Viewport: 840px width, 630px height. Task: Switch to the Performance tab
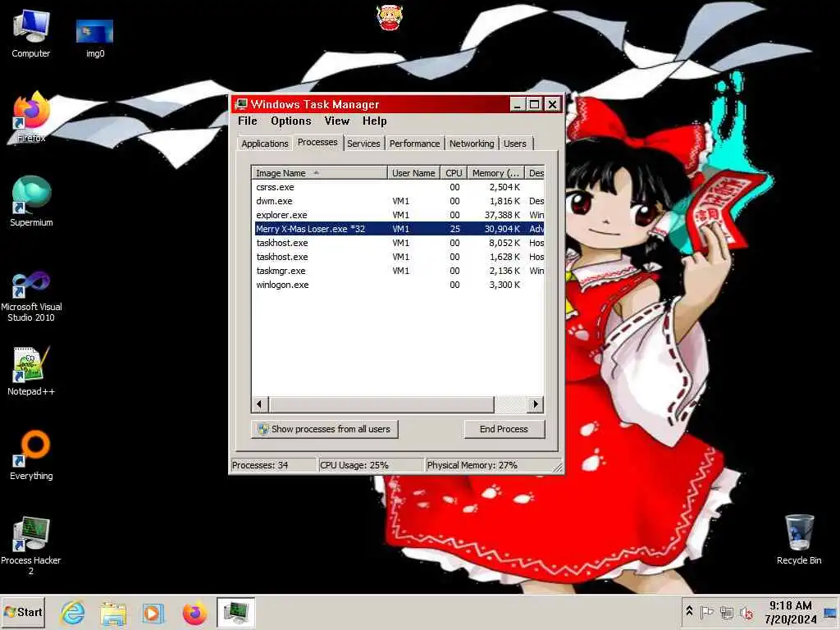point(414,144)
